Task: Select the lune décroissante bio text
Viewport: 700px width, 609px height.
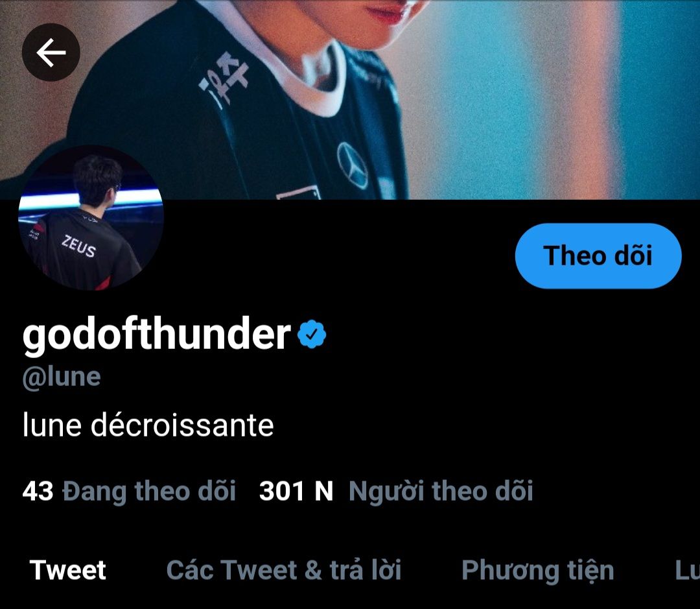Action: [148, 425]
